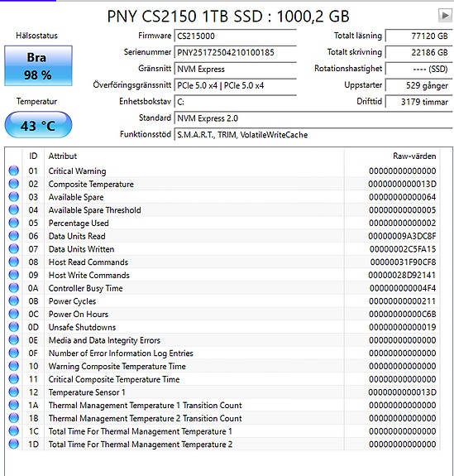Click status dot for row 1A Transition Count
Screen dimensions: 454x476
(x=14, y=405)
